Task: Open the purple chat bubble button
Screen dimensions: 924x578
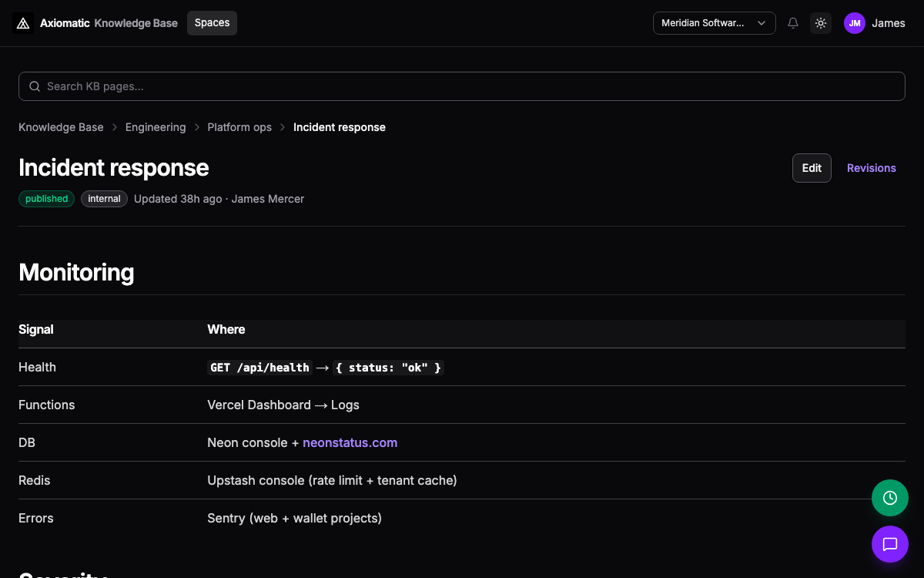Action: pyautogui.click(x=890, y=544)
